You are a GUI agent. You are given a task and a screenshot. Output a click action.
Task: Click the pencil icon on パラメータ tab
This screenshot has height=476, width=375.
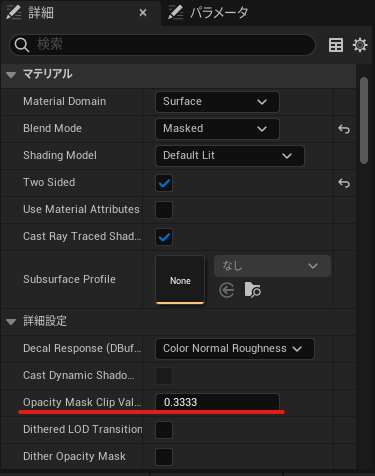point(175,13)
